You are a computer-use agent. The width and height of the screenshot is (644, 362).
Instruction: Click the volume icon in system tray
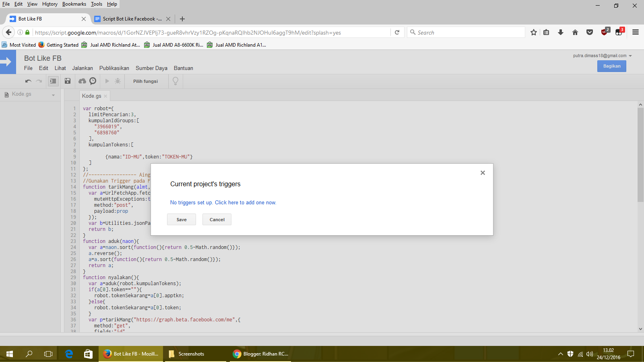(x=590, y=354)
